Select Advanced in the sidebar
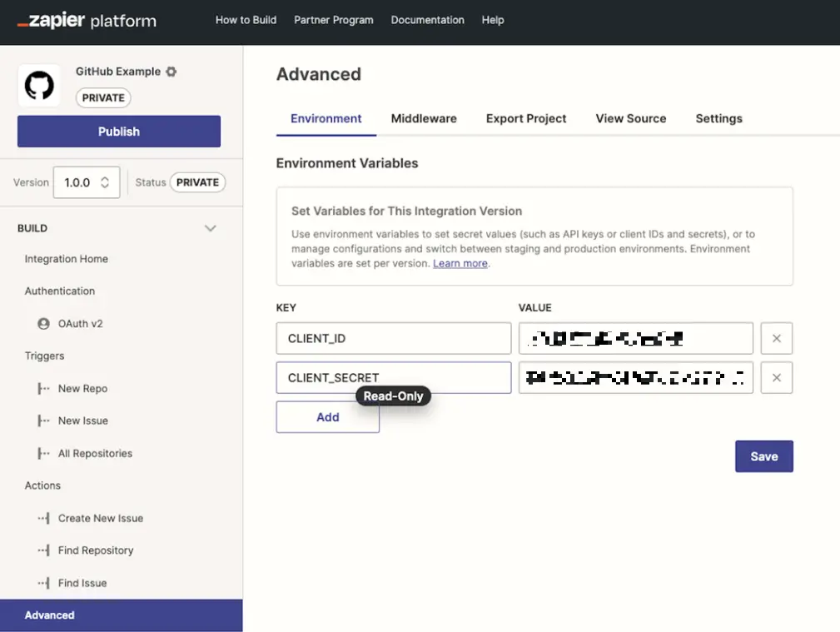This screenshot has width=840, height=632. pyautogui.click(x=121, y=615)
